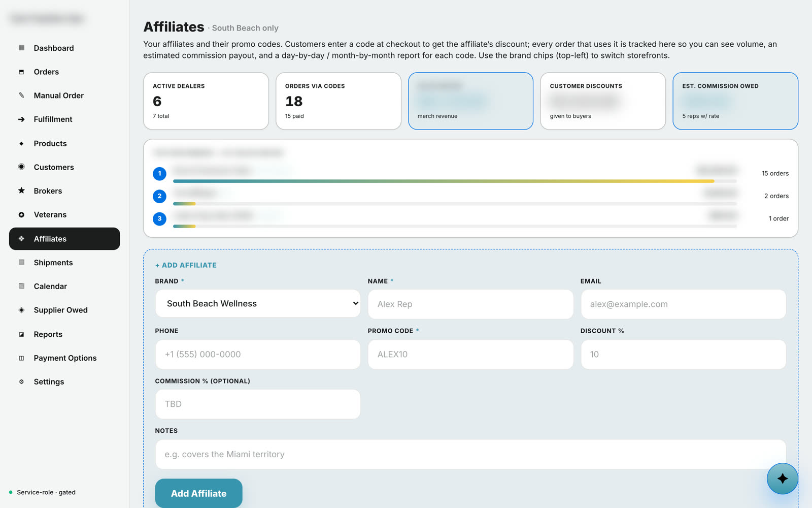This screenshot has width=812, height=508.
Task: Click the Affiliates sidebar icon
Action: coord(21,239)
